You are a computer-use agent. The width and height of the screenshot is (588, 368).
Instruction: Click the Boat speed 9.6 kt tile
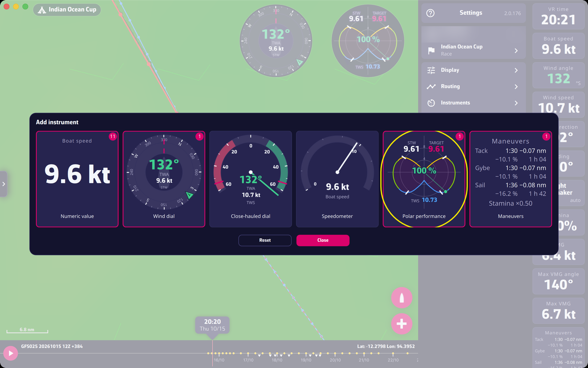(558, 46)
